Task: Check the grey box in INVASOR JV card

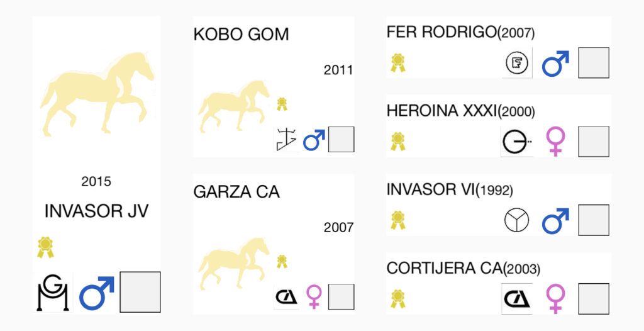Action: (x=140, y=292)
